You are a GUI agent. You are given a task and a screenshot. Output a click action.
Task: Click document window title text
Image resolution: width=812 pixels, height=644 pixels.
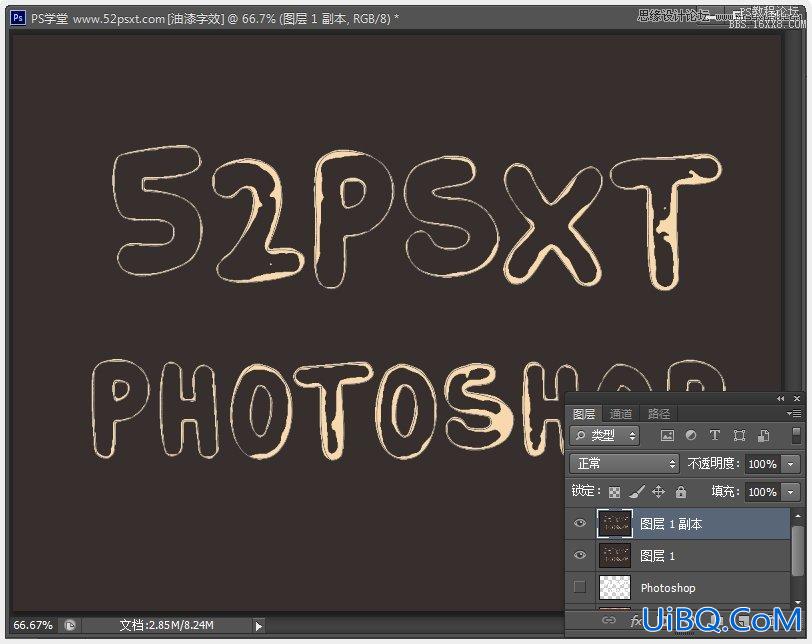click(215, 19)
